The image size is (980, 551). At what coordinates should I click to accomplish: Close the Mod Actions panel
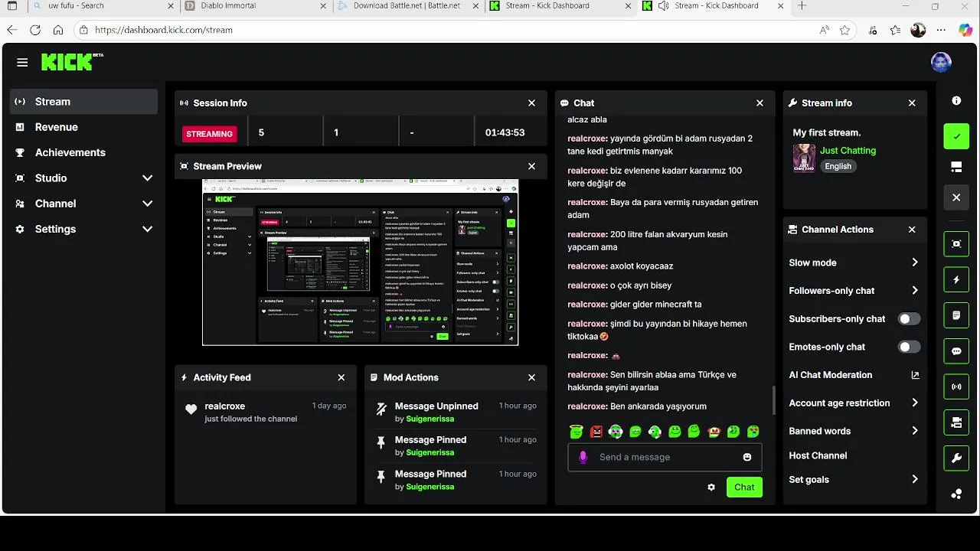pyautogui.click(x=532, y=377)
